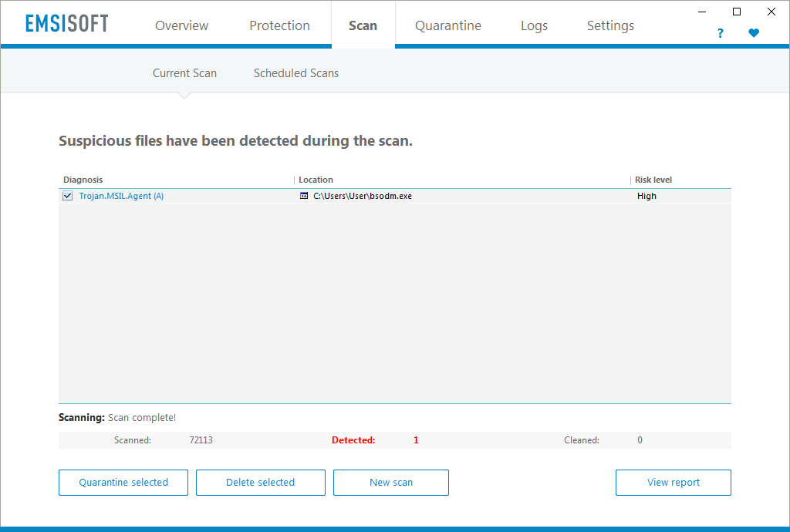Open the Quarantine tab

click(447, 25)
